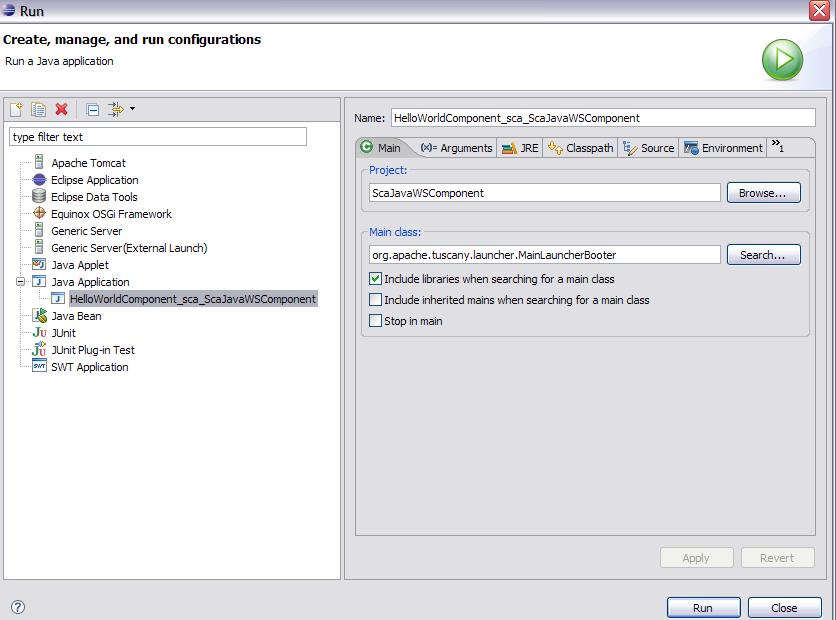This screenshot has width=836, height=620.
Task: Switch to the Classpath tab
Action: pyautogui.click(x=581, y=148)
